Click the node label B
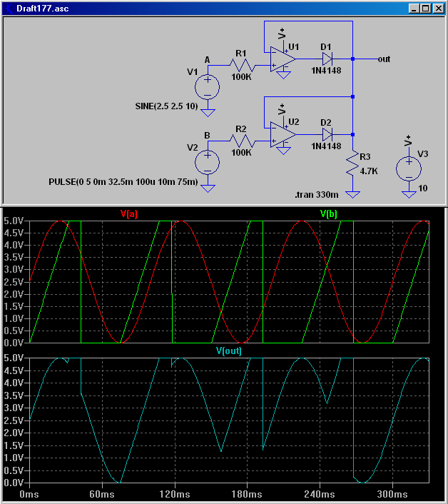Viewport: 448px width, 504px height. [x=207, y=136]
